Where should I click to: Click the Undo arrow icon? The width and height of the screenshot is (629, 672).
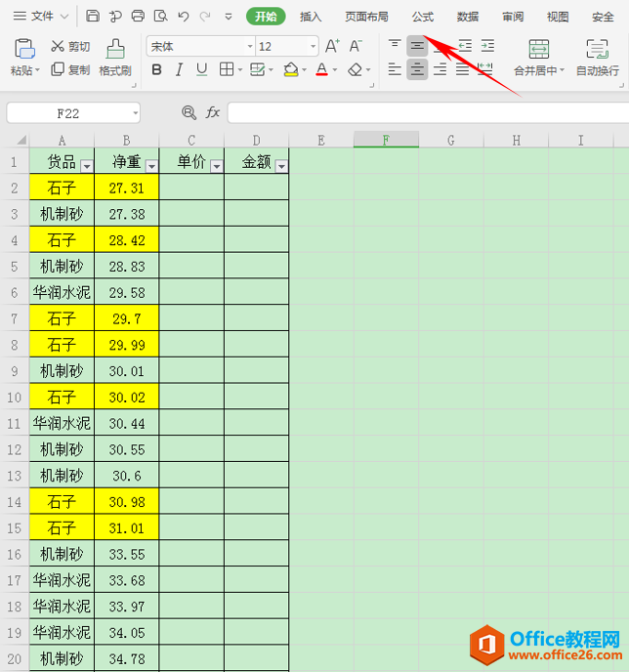coord(184,17)
